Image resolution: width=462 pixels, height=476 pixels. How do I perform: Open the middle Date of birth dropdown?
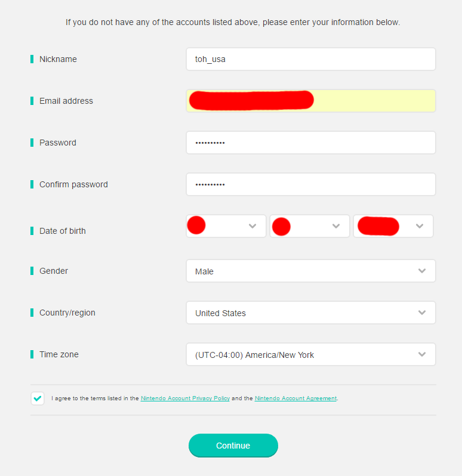coord(309,226)
